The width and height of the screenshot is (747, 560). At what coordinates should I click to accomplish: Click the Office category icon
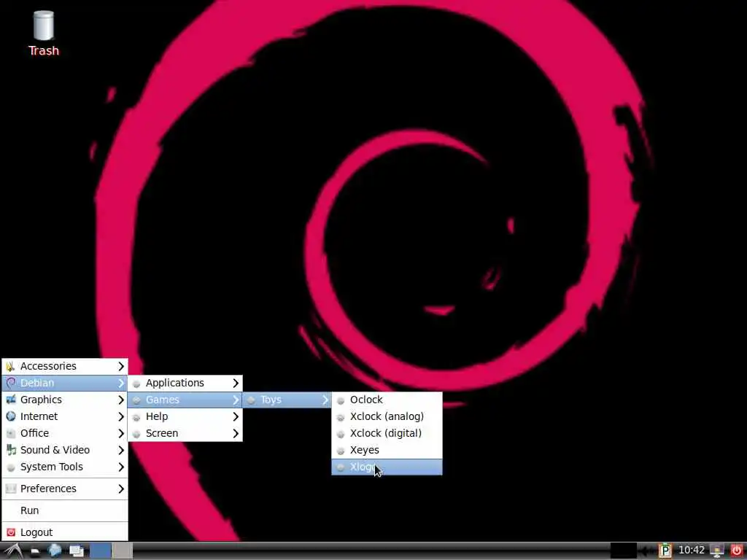11,433
